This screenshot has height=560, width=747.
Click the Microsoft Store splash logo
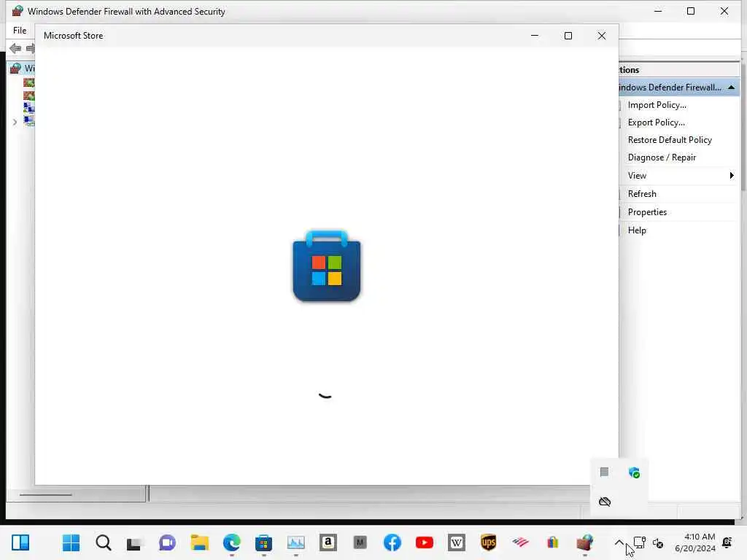326,265
